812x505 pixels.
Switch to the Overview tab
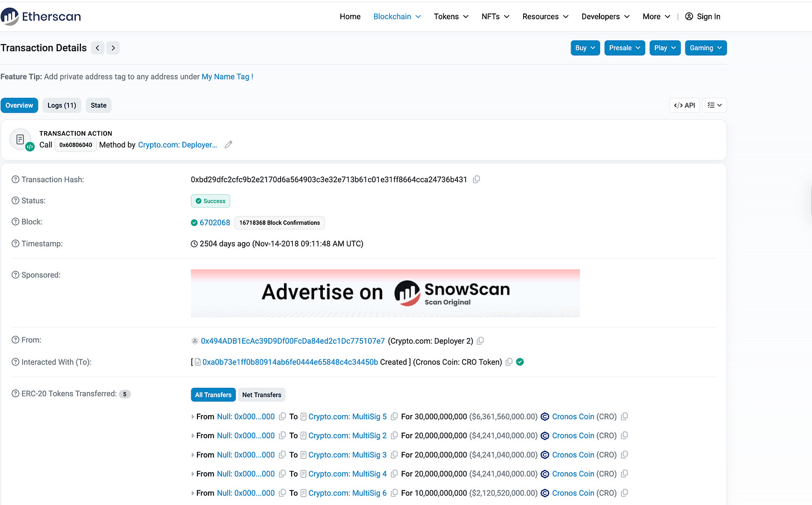tap(20, 105)
